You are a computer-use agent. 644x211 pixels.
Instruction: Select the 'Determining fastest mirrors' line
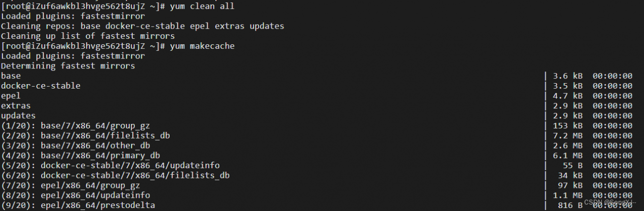click(68, 66)
